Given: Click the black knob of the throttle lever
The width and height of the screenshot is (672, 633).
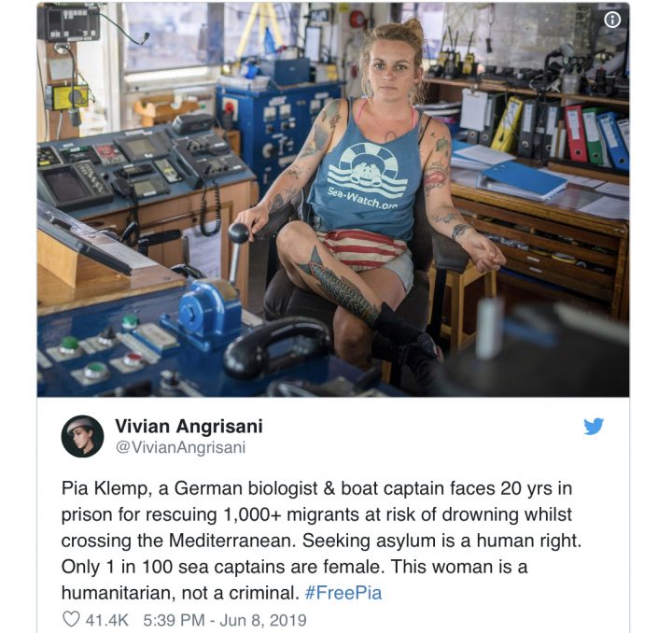Looking at the screenshot, I should (239, 232).
